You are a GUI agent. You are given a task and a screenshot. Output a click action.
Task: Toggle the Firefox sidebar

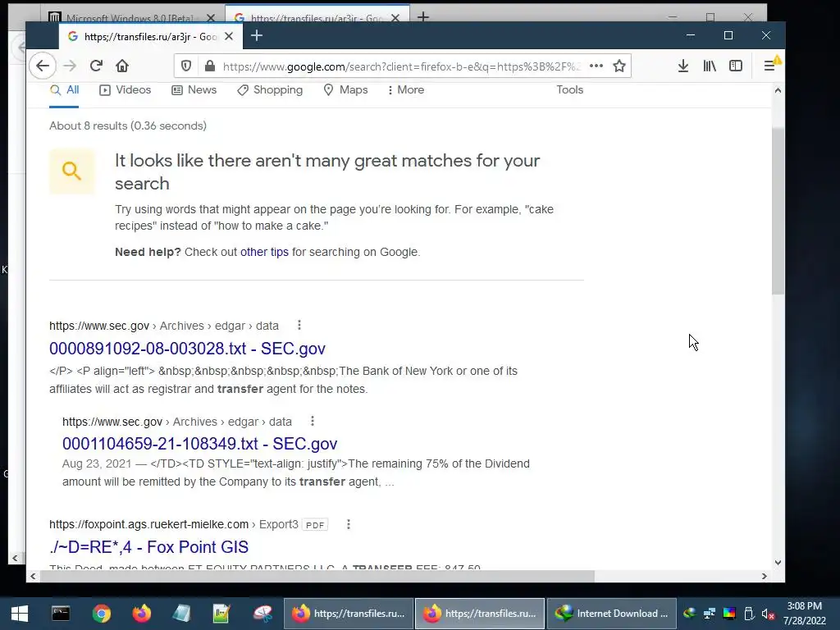point(736,66)
